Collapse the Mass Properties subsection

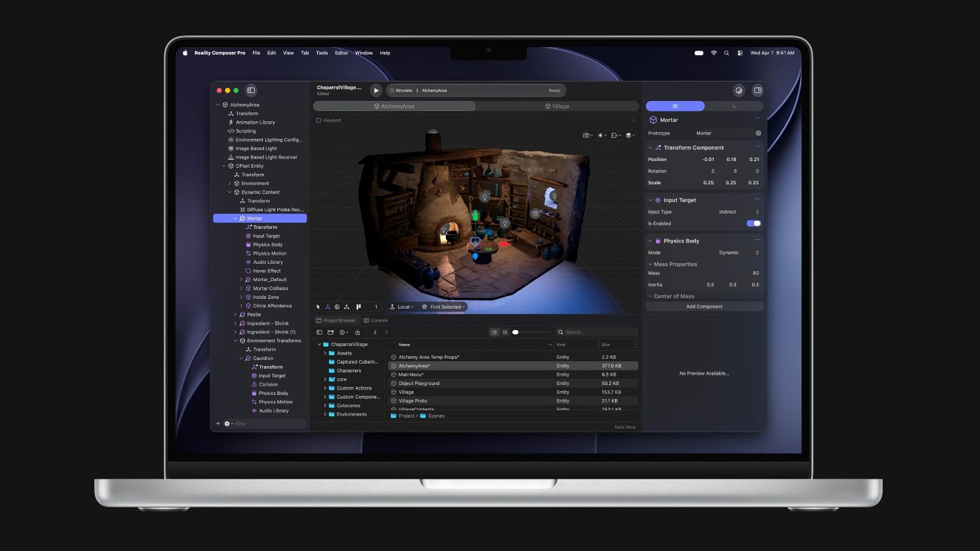(650, 264)
